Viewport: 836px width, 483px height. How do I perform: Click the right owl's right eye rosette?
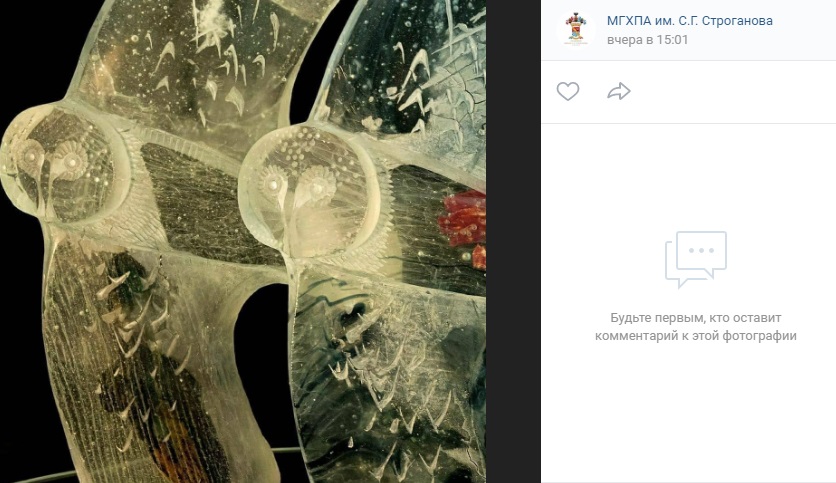(x=317, y=186)
